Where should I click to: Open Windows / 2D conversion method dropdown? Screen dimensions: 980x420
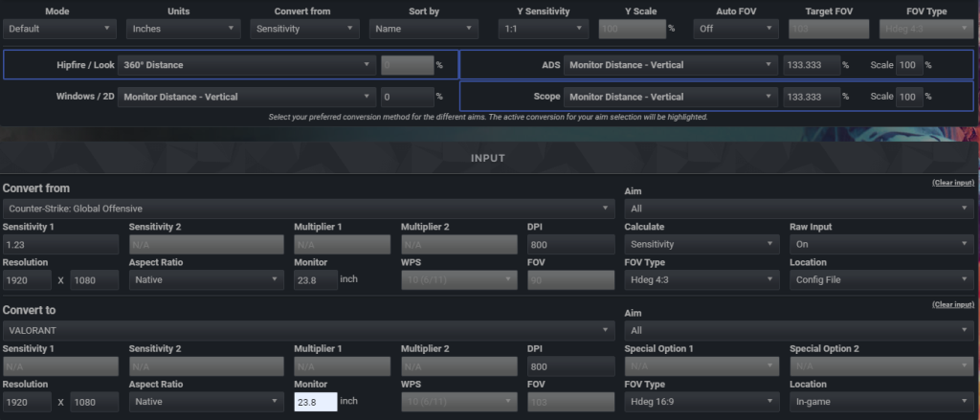tap(247, 97)
